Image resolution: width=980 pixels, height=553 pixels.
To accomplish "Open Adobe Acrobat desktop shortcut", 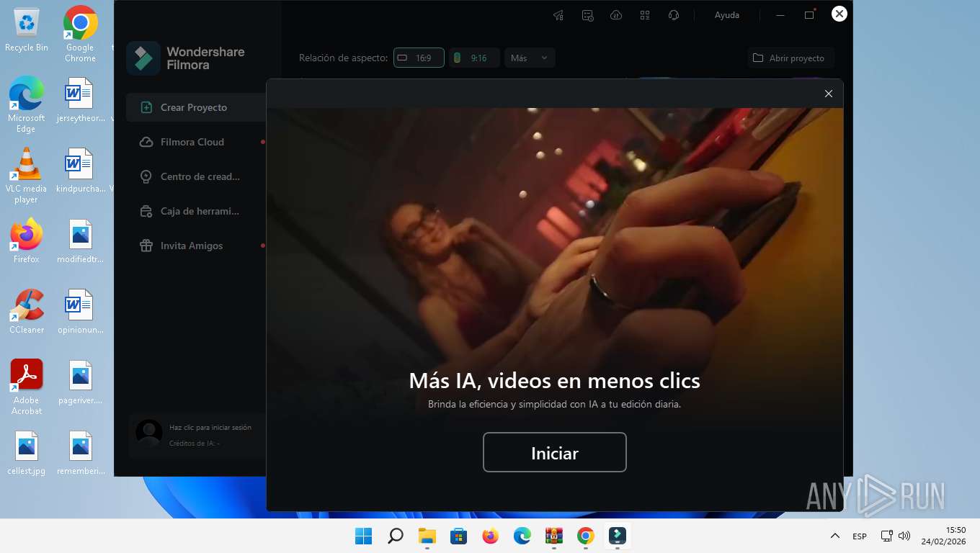I will pyautogui.click(x=27, y=387).
